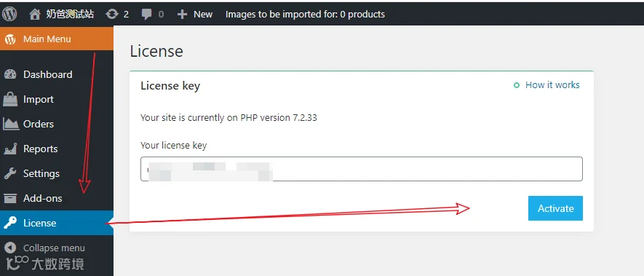
Task: Click the Reports graph icon
Action: click(10, 149)
